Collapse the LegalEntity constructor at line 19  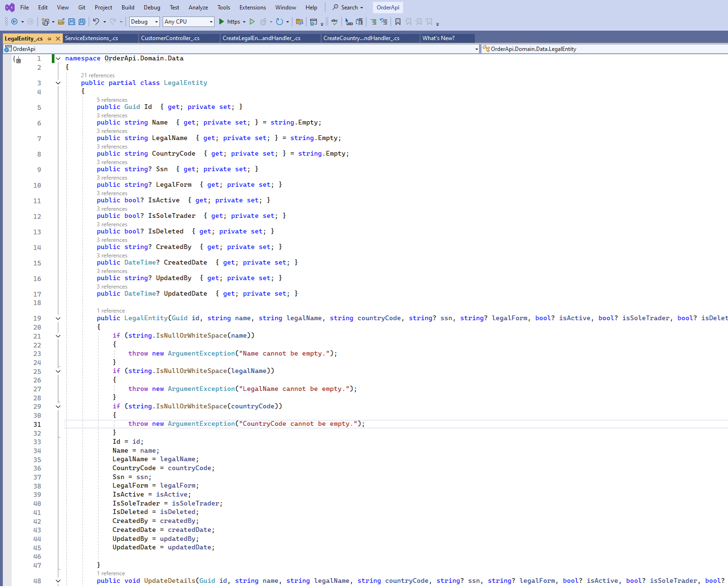pos(58,318)
